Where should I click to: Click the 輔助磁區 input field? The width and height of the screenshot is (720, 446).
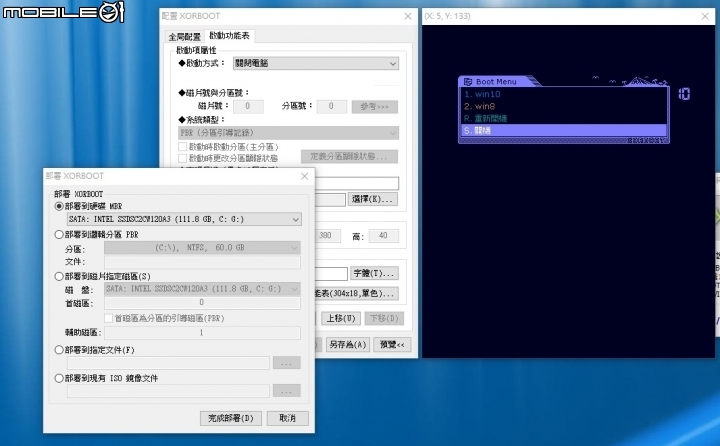202,333
